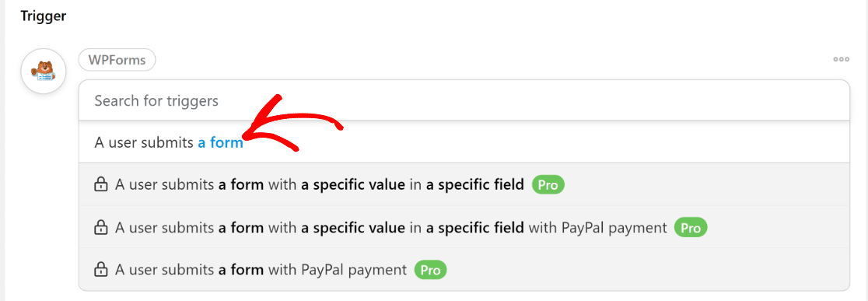Open the three-dot options menu

click(x=841, y=59)
